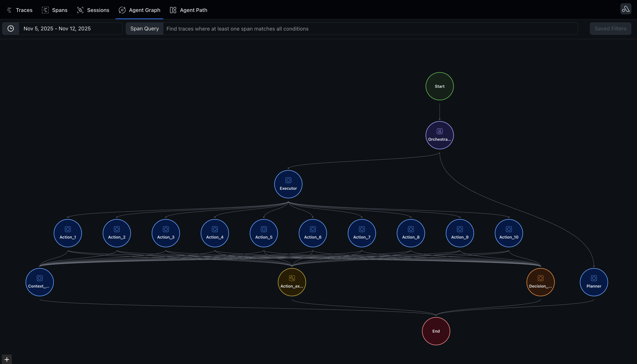Click the plus icon at bottom left

click(x=7, y=359)
